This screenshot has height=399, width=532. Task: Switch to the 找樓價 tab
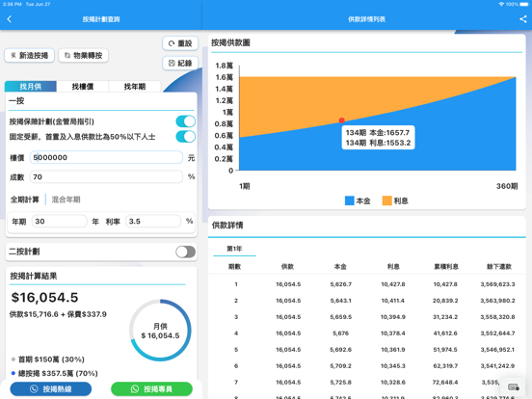pyautogui.click(x=83, y=87)
